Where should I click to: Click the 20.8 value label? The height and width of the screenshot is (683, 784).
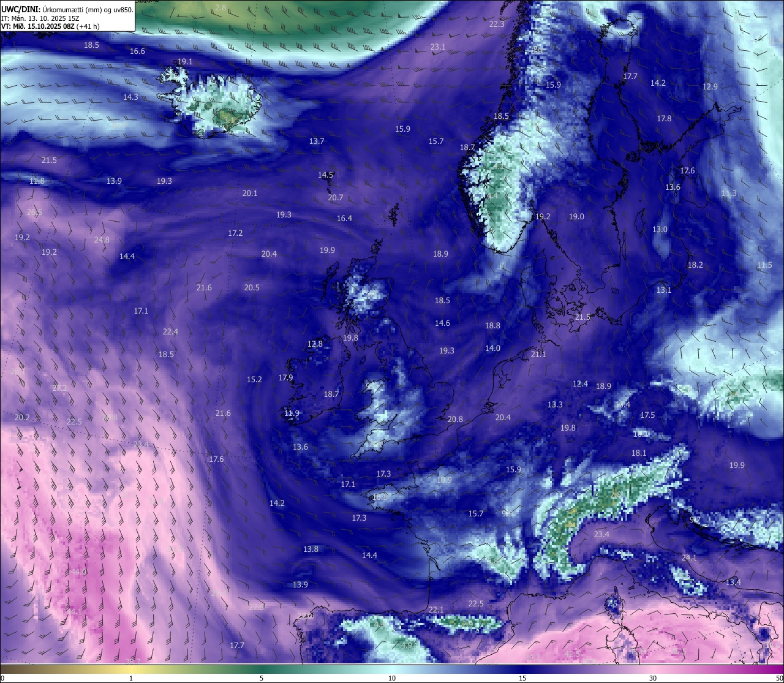(455, 420)
